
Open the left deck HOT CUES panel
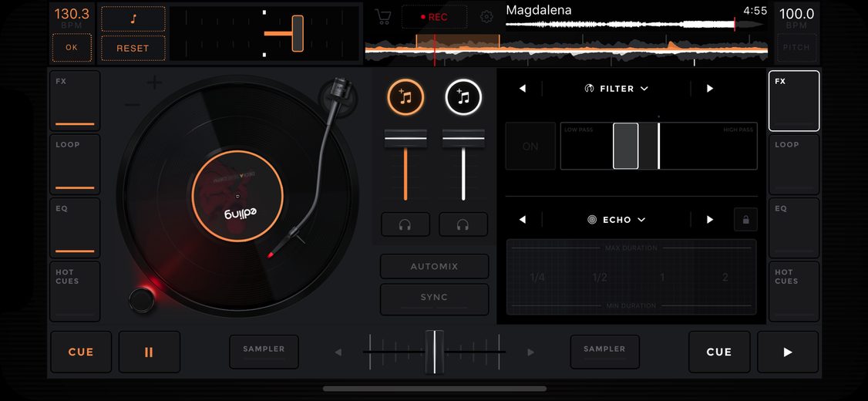75,292
